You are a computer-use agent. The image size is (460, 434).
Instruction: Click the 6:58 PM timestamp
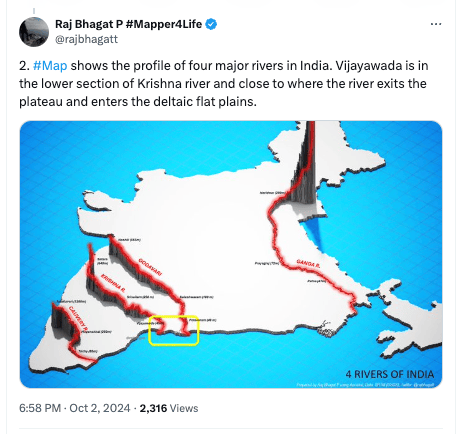pos(40,408)
